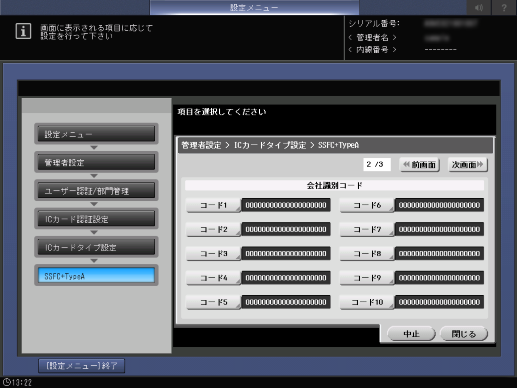
Task: Click the コード5 value field
Action: (x=286, y=302)
